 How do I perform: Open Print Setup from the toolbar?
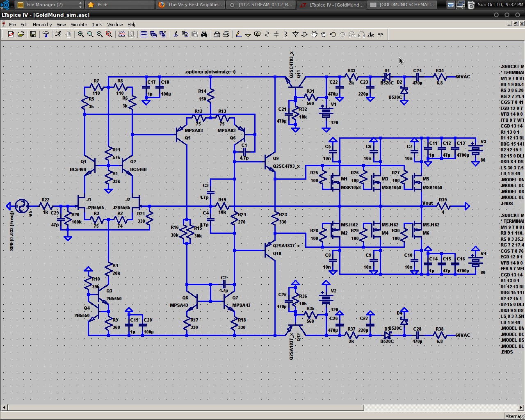click(217, 34)
